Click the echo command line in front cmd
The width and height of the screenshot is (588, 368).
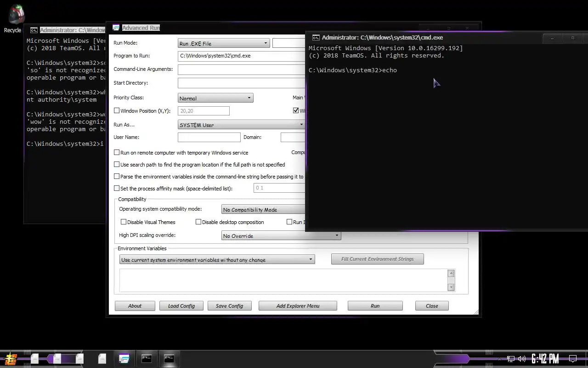pos(353,70)
